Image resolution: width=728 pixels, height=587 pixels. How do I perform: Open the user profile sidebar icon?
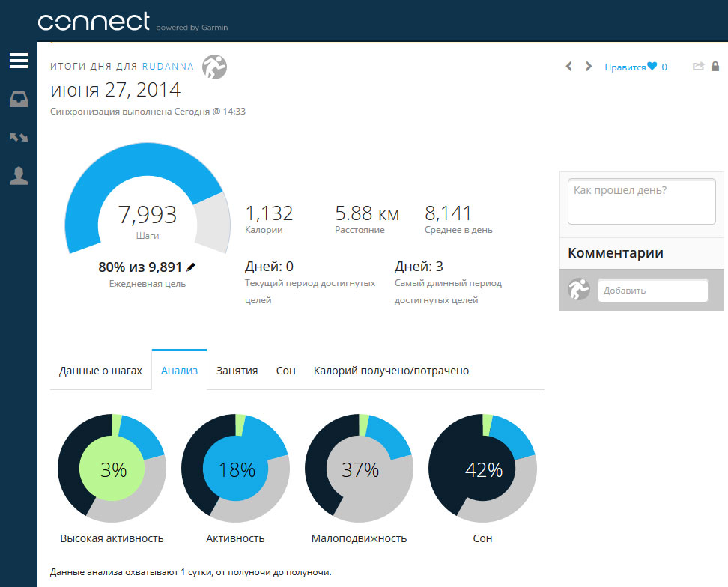(19, 176)
